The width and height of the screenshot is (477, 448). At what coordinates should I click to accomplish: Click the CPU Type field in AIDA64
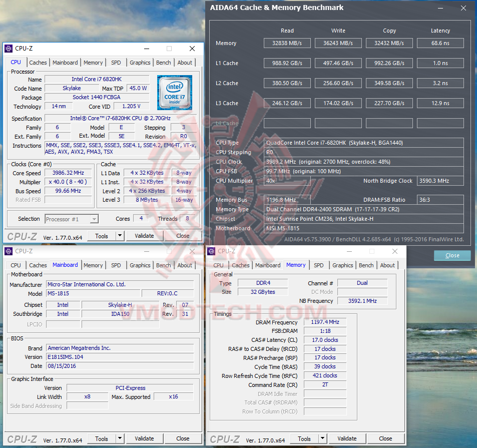[364, 143]
